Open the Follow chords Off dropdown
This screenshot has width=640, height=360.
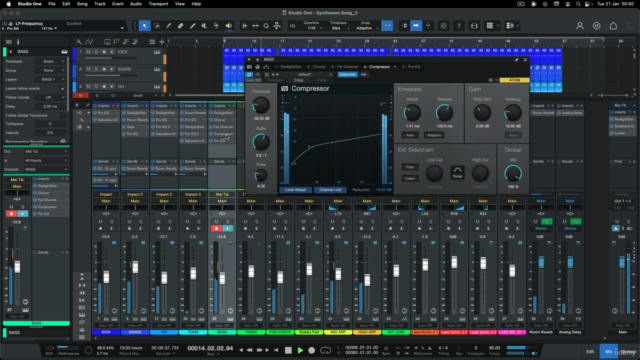click(52, 97)
